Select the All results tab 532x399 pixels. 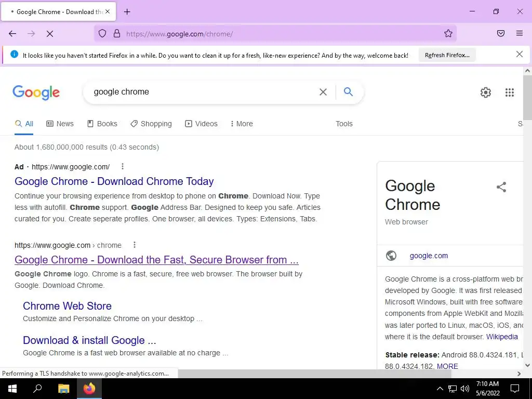click(24, 124)
